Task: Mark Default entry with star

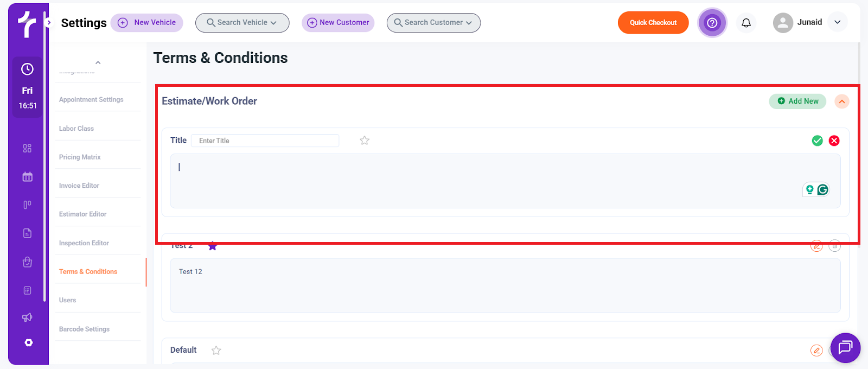Action: pyautogui.click(x=216, y=351)
